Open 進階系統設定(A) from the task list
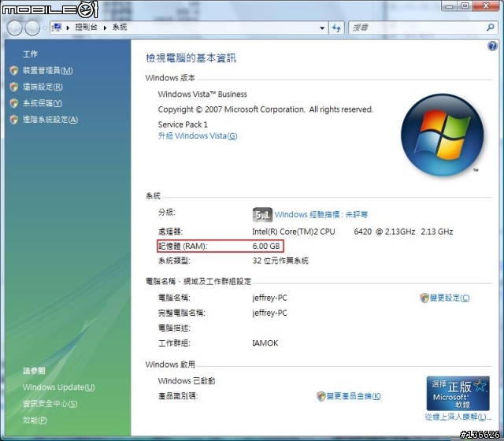Image resolution: width=504 pixels, height=441 pixels. 50,120
